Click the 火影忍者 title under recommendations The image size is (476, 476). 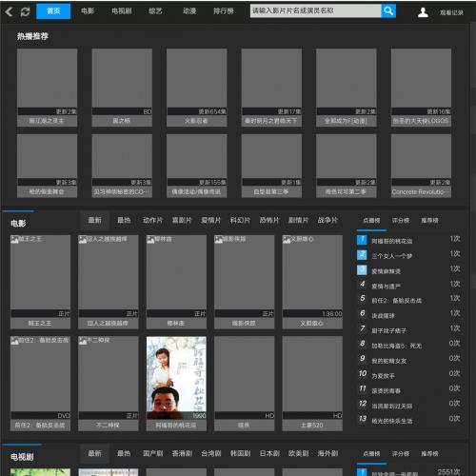(196, 121)
